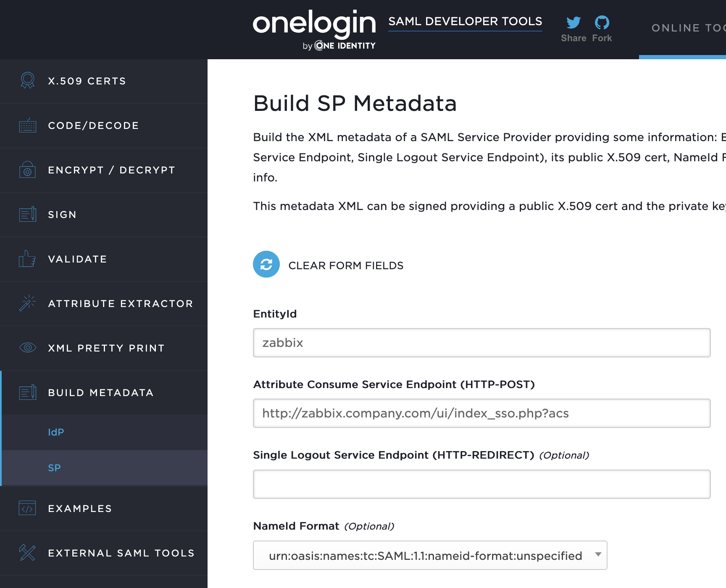Click CLEAR FORM FIELDS text
Image resolution: width=726 pixels, height=588 pixels.
346,265
